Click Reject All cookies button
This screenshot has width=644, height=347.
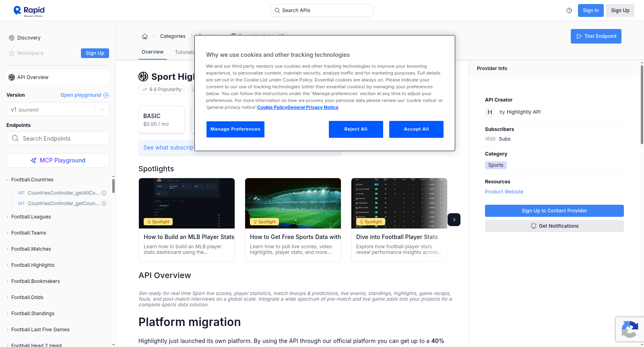pos(356,129)
